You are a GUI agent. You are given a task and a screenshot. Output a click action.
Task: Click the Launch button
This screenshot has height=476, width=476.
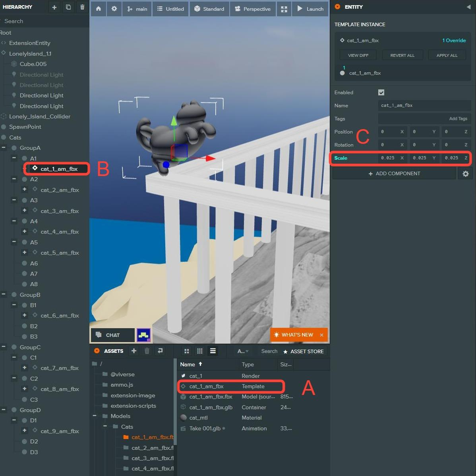[x=310, y=9]
